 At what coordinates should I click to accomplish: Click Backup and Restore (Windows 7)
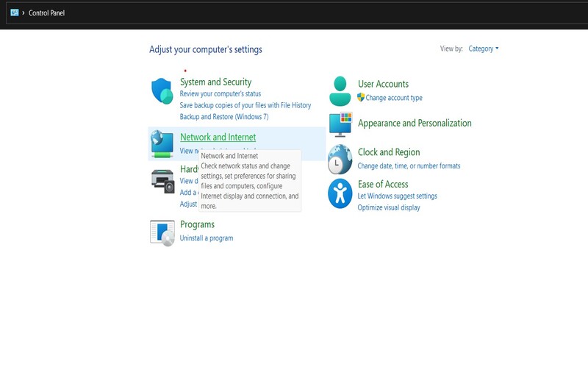224,117
